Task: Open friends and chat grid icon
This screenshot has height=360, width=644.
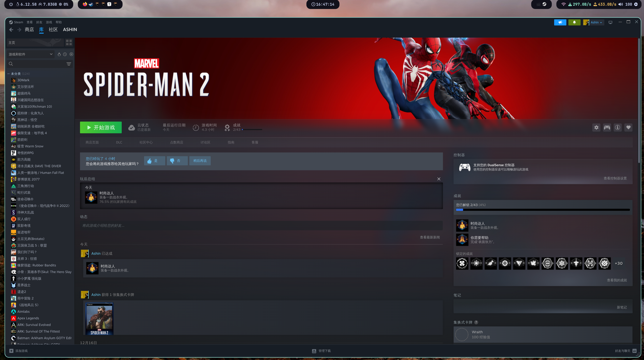Action: [635, 351]
